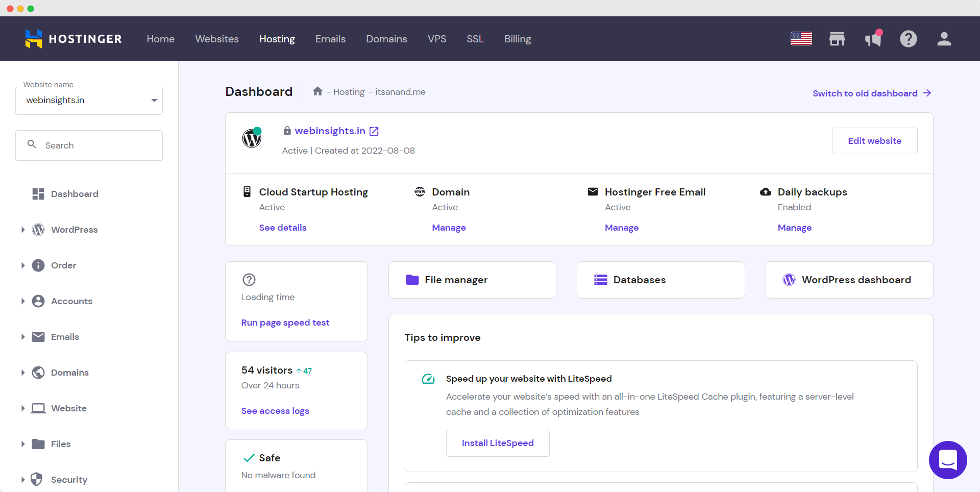980x492 pixels.
Task: Click Run page speed test link
Action: pos(285,323)
